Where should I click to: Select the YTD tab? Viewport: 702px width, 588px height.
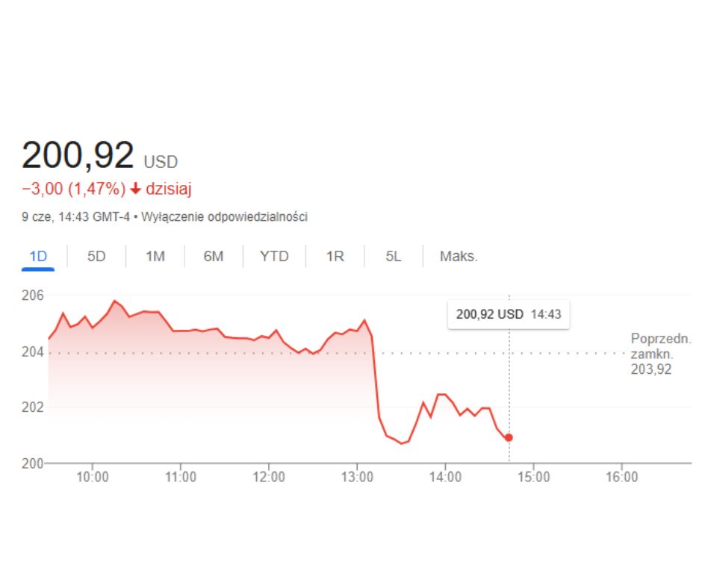coord(274,257)
